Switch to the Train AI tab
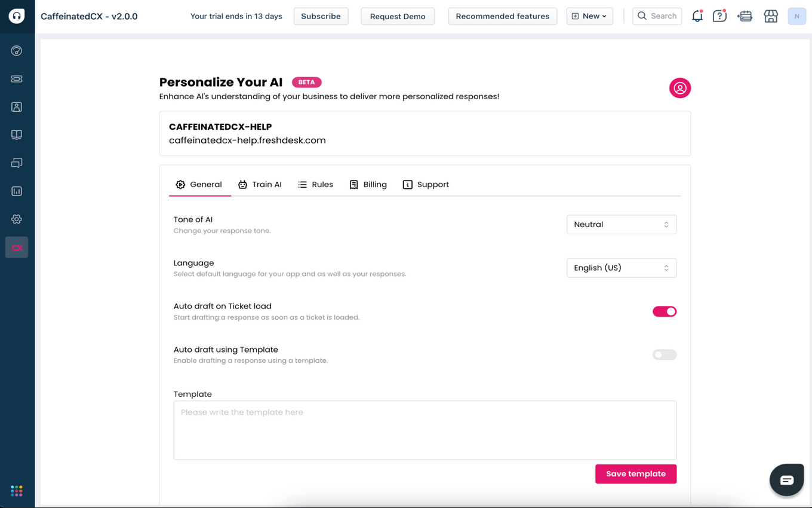Viewport: 812px width, 508px height. coord(260,185)
